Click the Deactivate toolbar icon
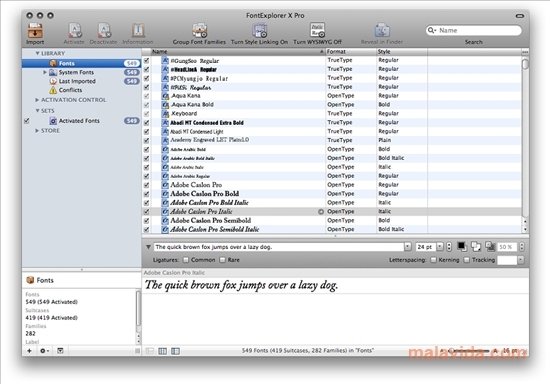Image resolution: width=550 pixels, height=384 pixels. (104, 31)
